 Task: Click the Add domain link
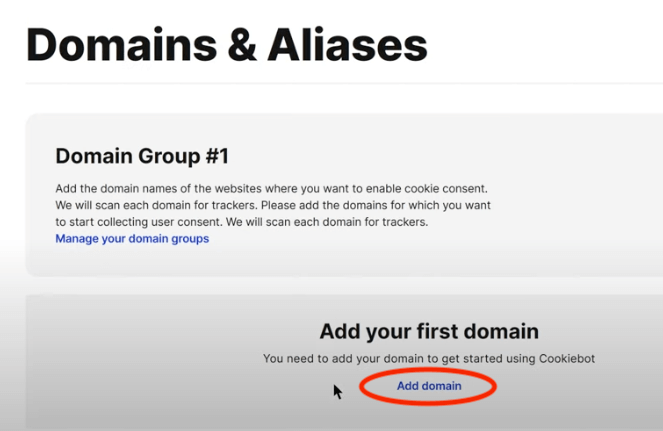coord(429,386)
